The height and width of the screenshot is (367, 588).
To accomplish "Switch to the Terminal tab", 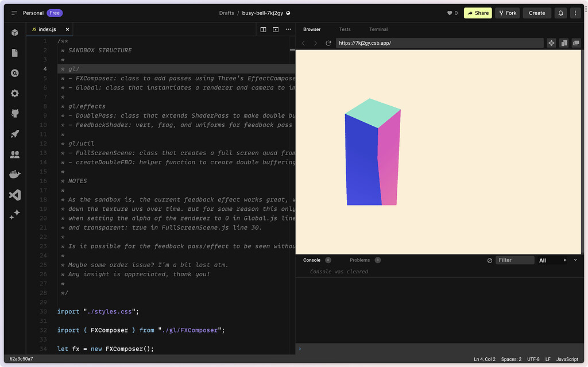I will 378,29.
